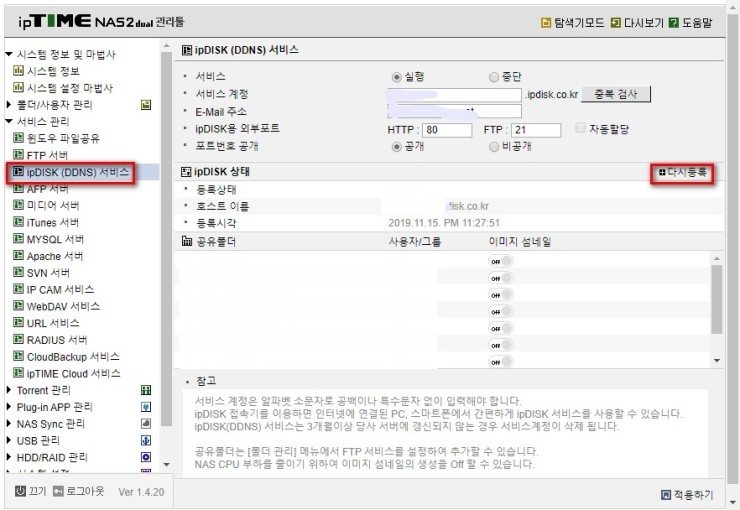Check the 자동할당 checkbox

pos(580,128)
